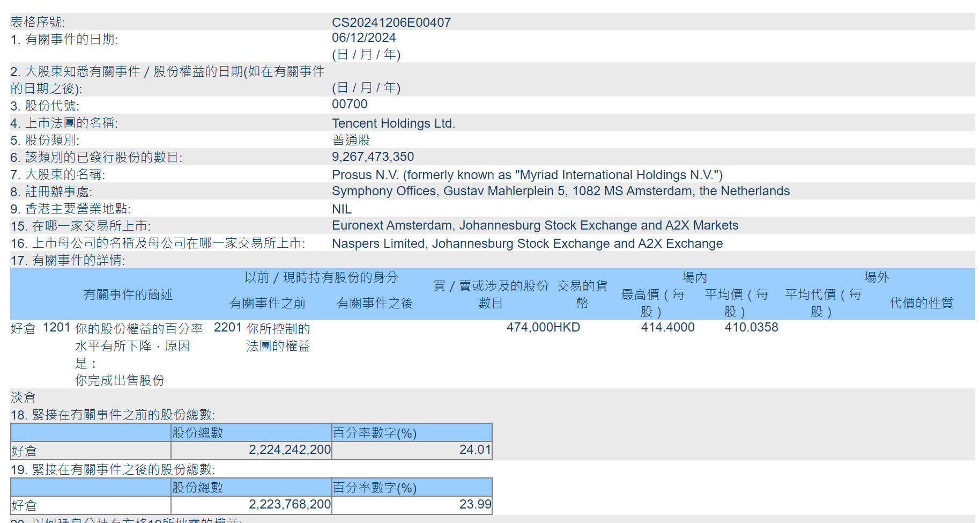This screenshot has height=523, width=980.
Task: Click the Symphony Offices registered address
Action: coord(561,191)
